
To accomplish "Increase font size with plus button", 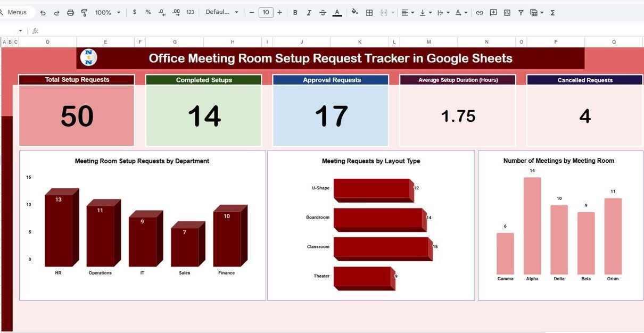I will [x=279, y=13].
